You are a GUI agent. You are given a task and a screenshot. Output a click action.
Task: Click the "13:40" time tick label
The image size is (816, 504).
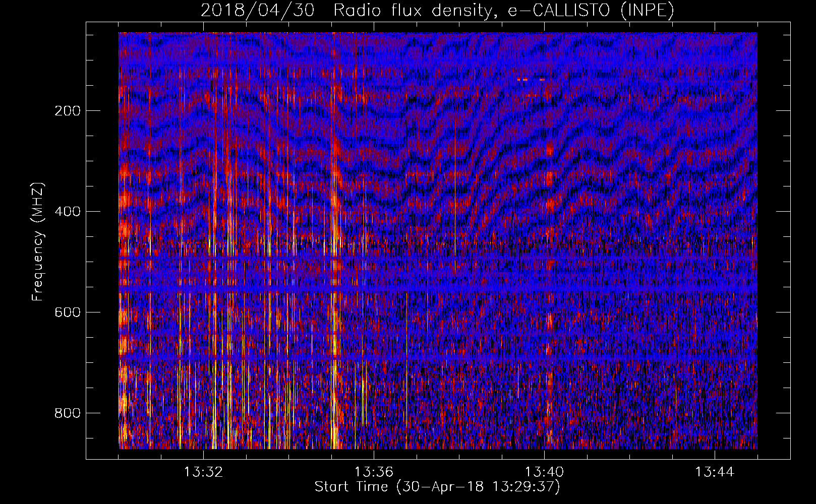coord(544,472)
